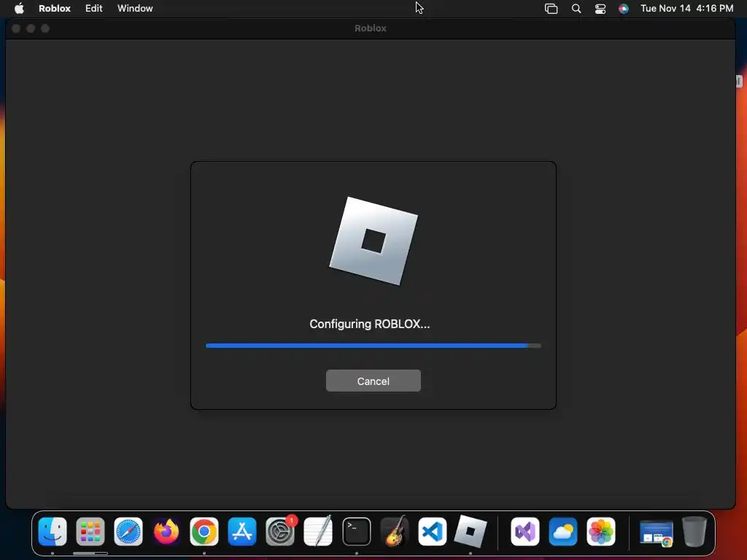
Task: Click the Configuring ROBLOX progress bar
Action: (373, 346)
